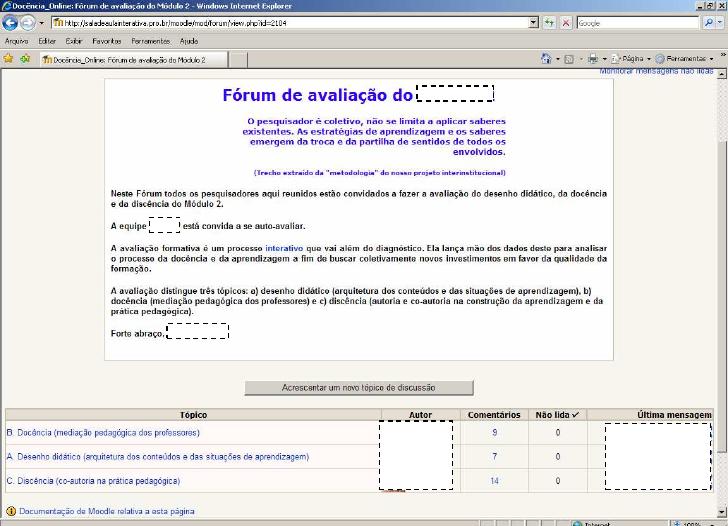Click the browser Back arrow button
Screen dimensions: 728x526
coord(11,22)
